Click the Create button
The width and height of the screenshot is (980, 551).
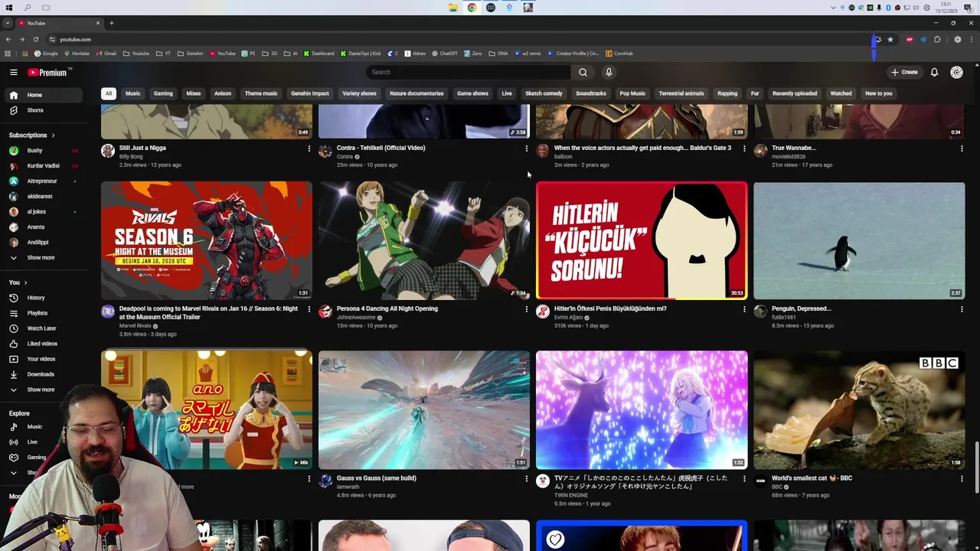point(904,72)
